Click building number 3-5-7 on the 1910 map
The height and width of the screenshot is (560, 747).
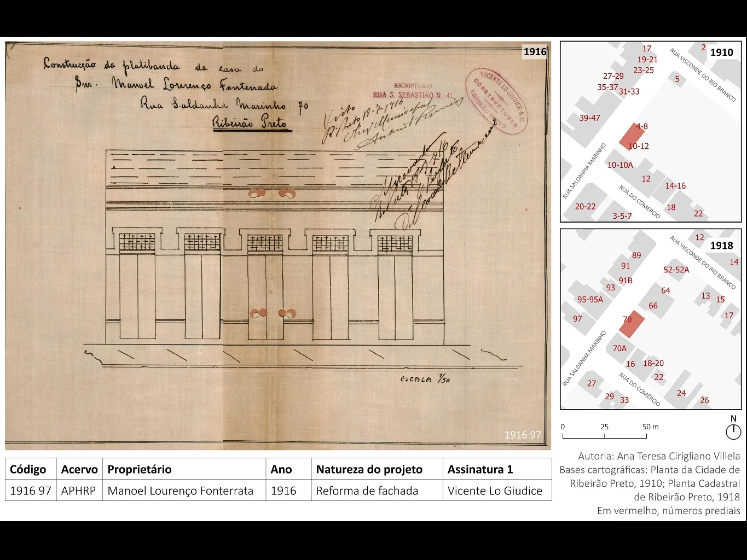pos(622,216)
